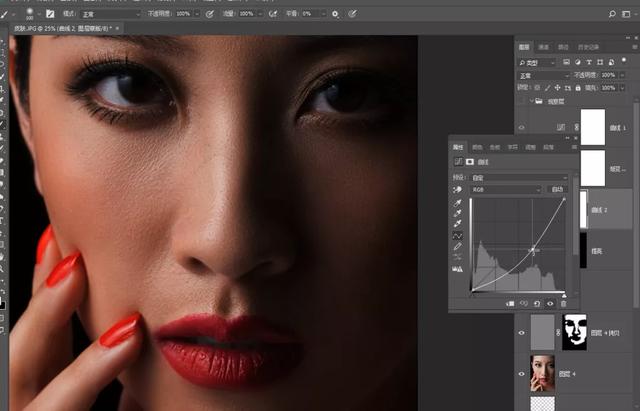Open the RGB channel dropdown in Curves

coord(506,190)
